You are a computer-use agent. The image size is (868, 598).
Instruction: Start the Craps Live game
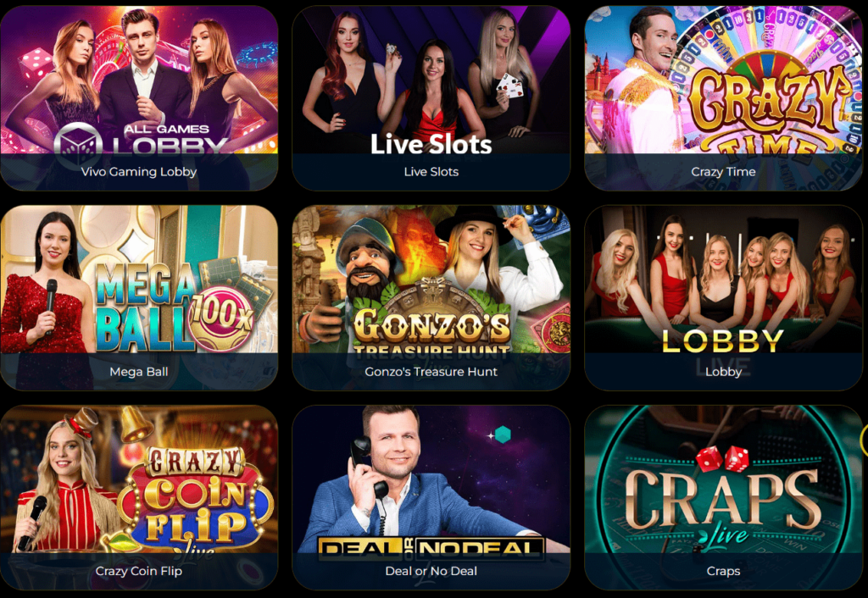[x=723, y=497]
